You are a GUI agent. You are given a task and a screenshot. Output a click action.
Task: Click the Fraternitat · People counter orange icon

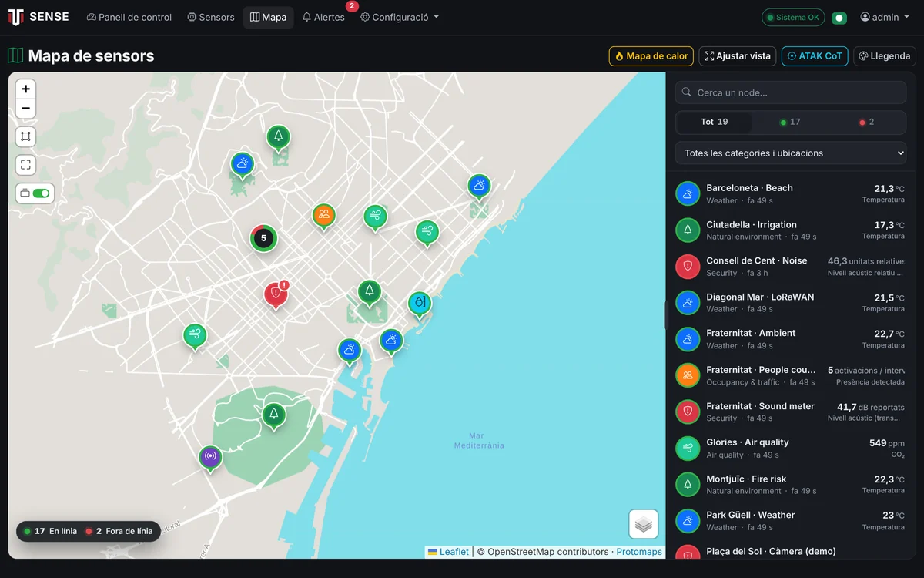[688, 375]
